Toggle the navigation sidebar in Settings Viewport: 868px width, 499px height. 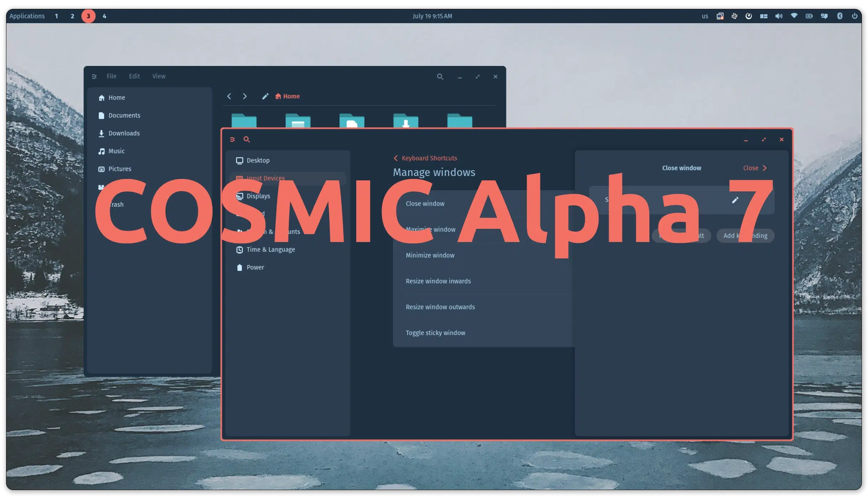point(233,139)
